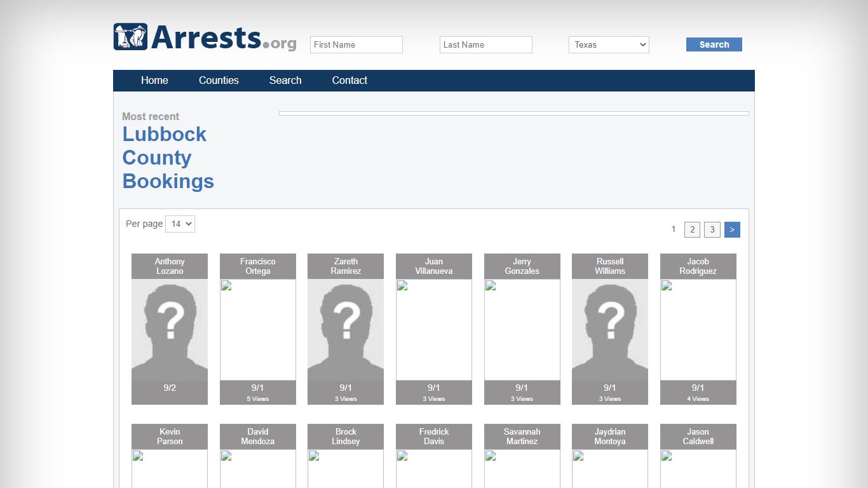Open Juan Villanueva's booking photo

434,330
